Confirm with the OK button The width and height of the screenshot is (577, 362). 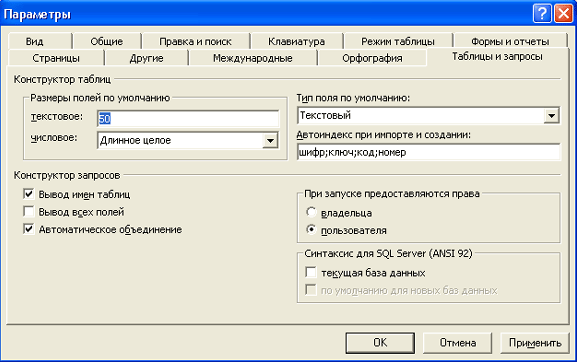380,343
